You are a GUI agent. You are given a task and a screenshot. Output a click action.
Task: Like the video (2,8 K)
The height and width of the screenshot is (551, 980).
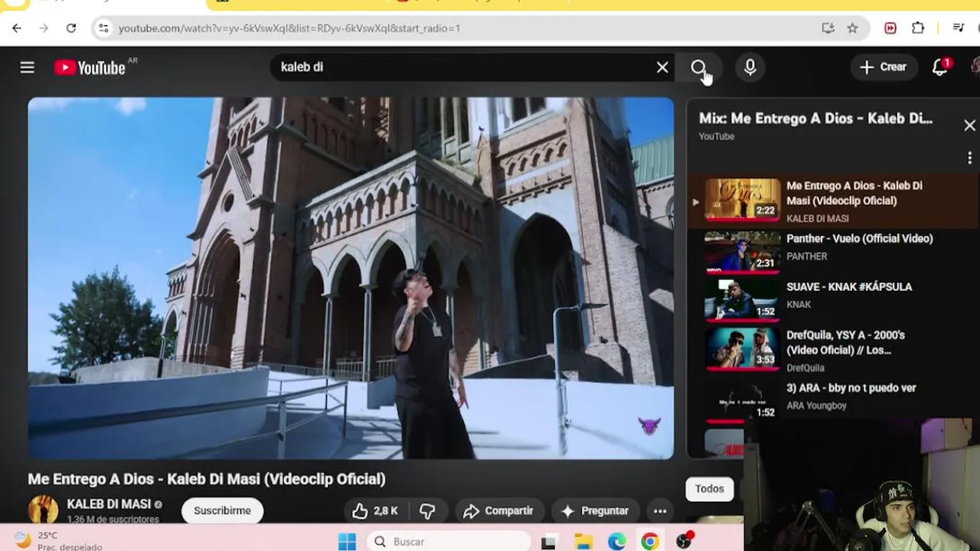[375, 510]
